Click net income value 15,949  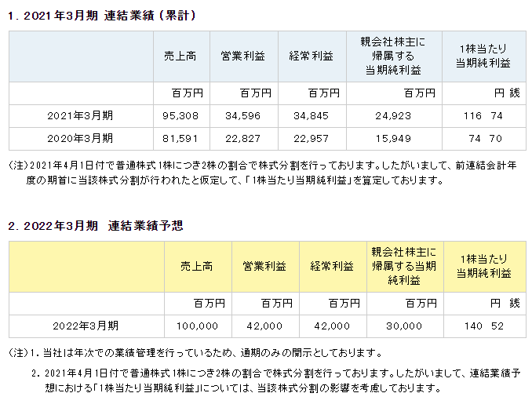coord(393,139)
